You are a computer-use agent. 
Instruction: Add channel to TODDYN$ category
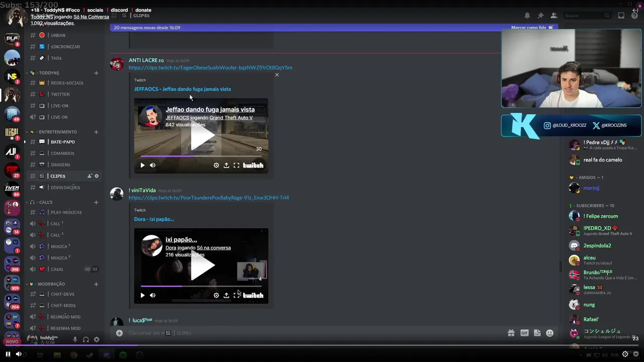click(96, 73)
